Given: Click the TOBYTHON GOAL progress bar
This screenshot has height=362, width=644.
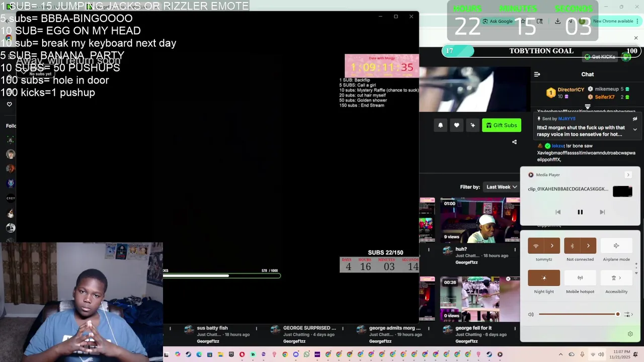Looking at the screenshot, I should click(541, 51).
